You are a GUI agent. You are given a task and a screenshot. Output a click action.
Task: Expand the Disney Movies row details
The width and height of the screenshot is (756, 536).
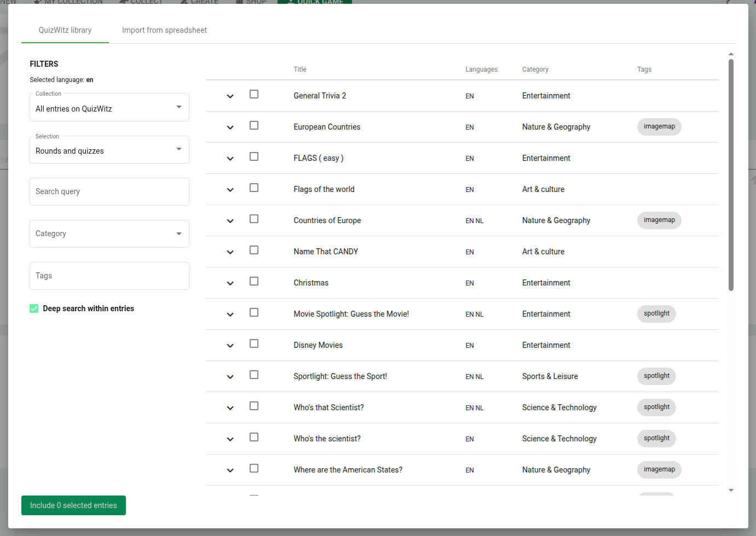[x=230, y=346]
